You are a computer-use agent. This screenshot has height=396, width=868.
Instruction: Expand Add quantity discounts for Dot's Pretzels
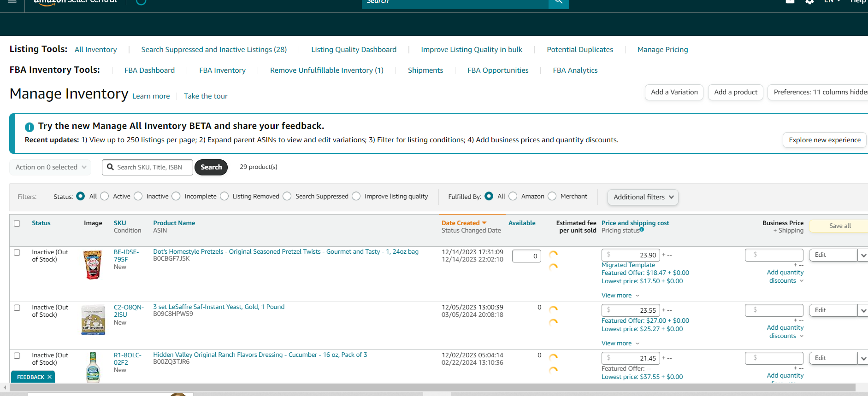tap(785, 277)
